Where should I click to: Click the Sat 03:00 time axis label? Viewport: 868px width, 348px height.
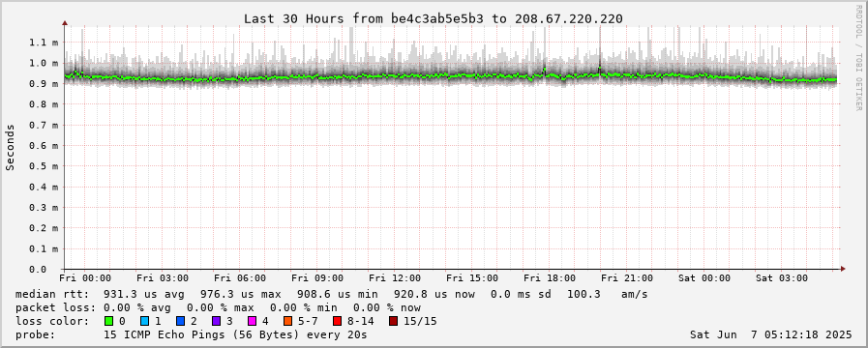coord(782,277)
